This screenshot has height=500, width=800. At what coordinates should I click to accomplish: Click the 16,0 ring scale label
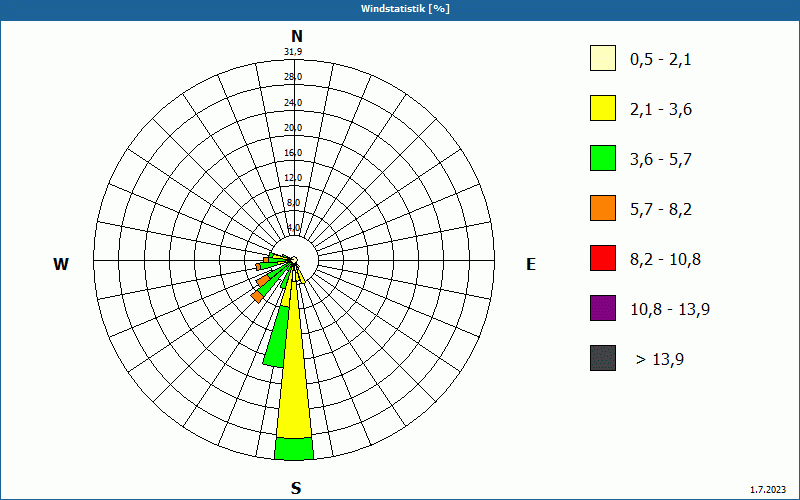click(x=293, y=153)
